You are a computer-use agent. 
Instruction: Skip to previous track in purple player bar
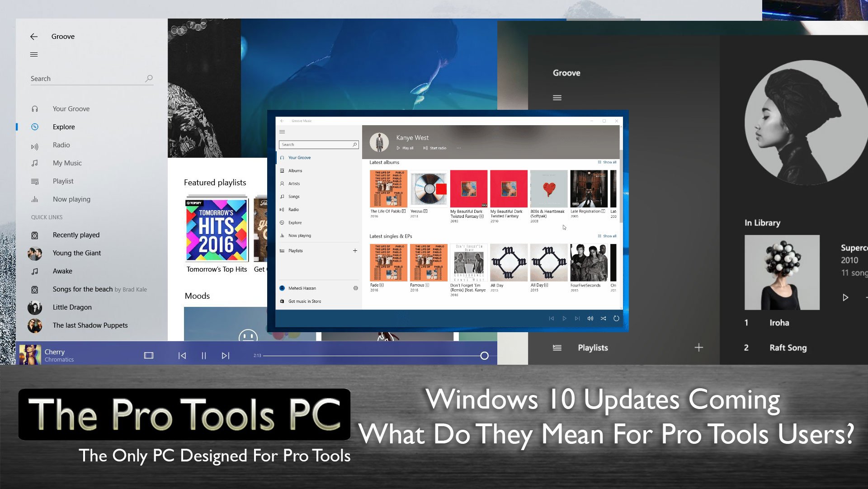182,356
